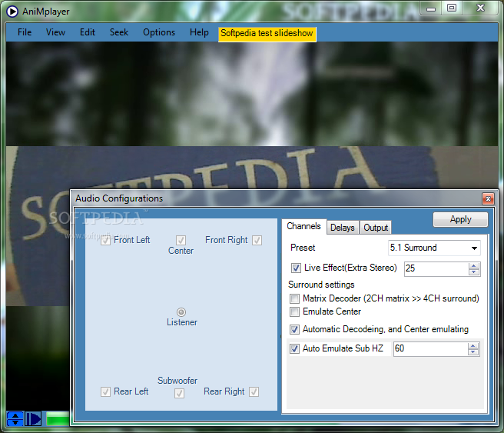Toggle Auto Emulate Sub HZ checkbox

point(294,348)
